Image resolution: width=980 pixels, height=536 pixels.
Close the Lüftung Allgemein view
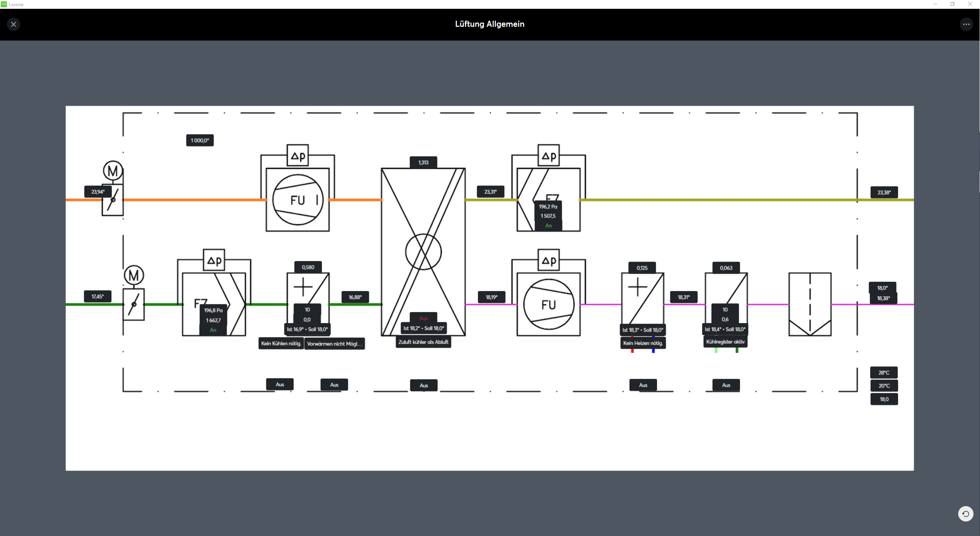point(13,25)
